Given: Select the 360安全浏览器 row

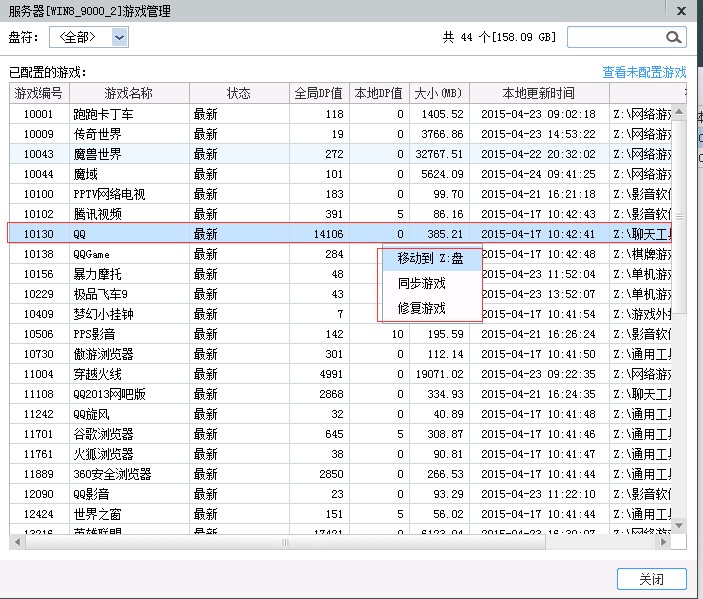Looking at the screenshot, I should [x=340, y=474].
